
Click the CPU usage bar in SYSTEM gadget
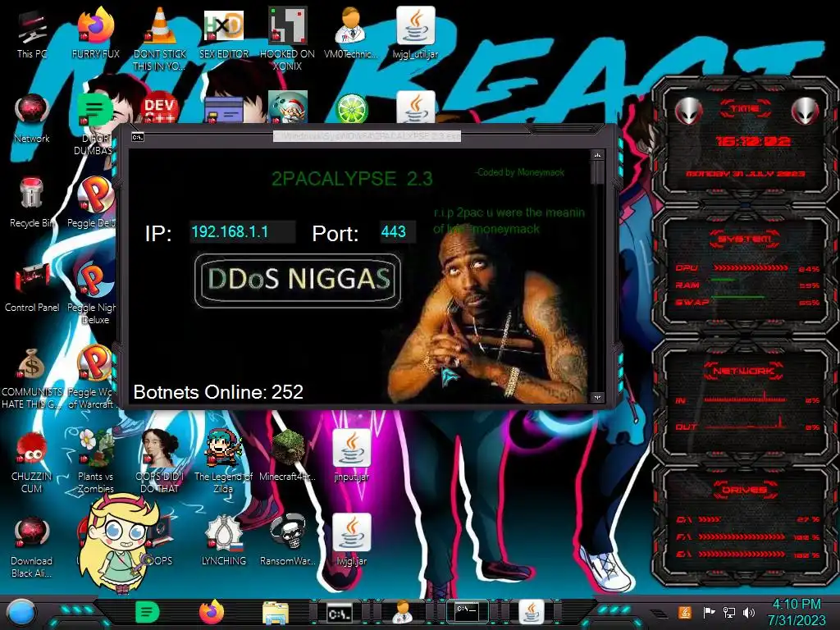click(x=750, y=268)
